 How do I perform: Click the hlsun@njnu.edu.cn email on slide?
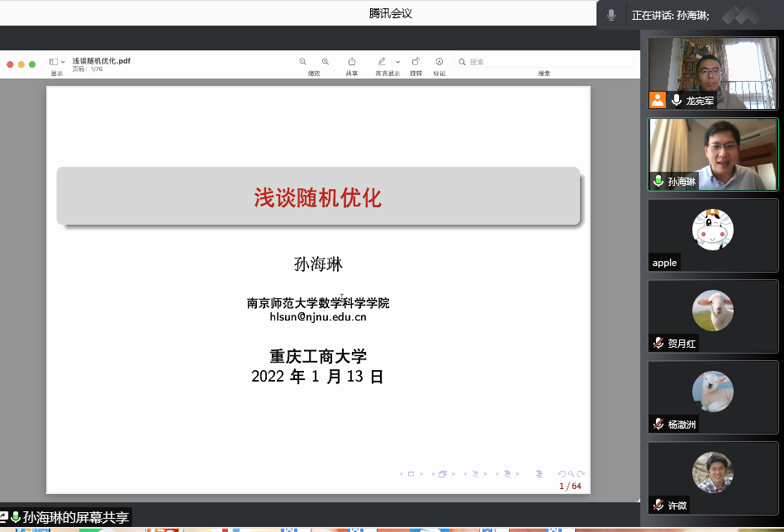click(x=318, y=316)
